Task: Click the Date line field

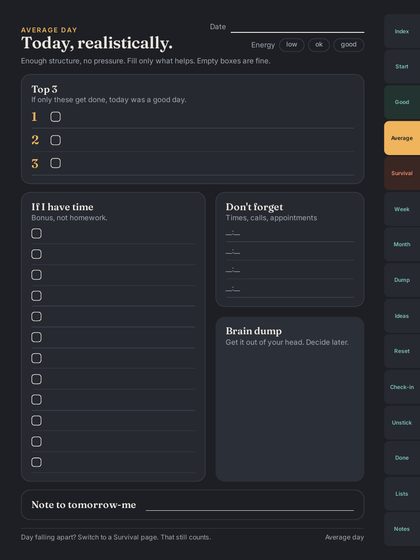Action: pos(298,28)
